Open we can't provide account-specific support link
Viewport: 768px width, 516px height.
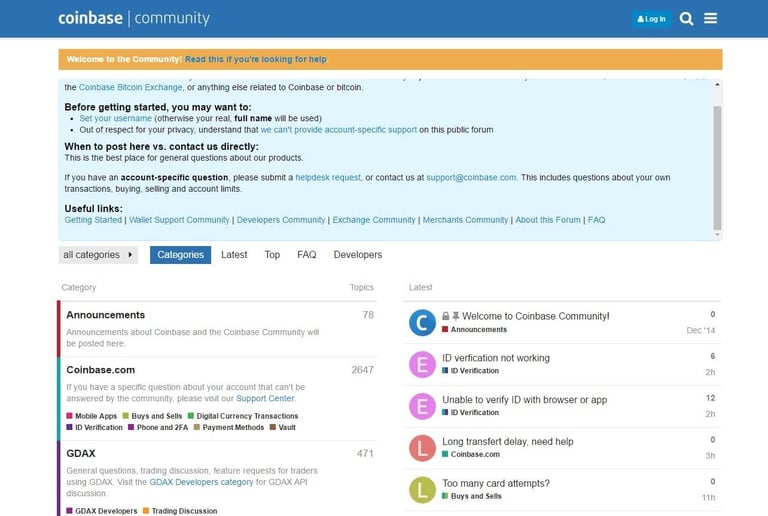(x=338, y=130)
